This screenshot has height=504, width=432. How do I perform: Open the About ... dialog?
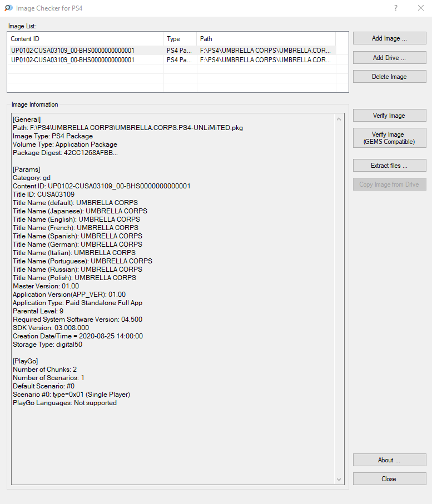(390, 460)
